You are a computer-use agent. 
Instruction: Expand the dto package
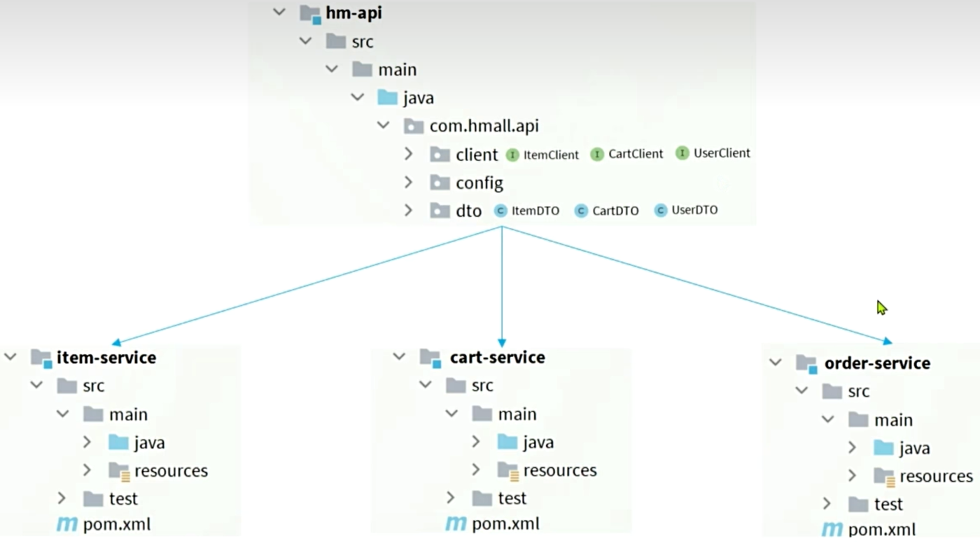(409, 210)
